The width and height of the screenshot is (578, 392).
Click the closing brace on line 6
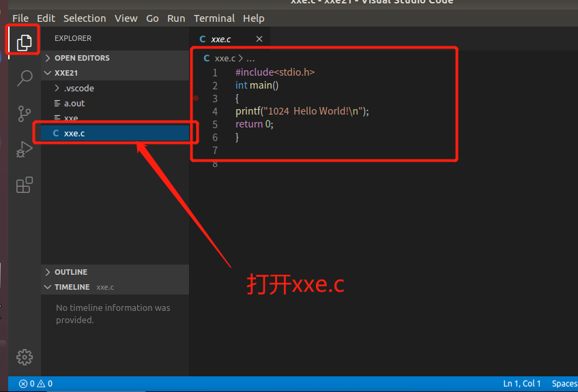[237, 137]
